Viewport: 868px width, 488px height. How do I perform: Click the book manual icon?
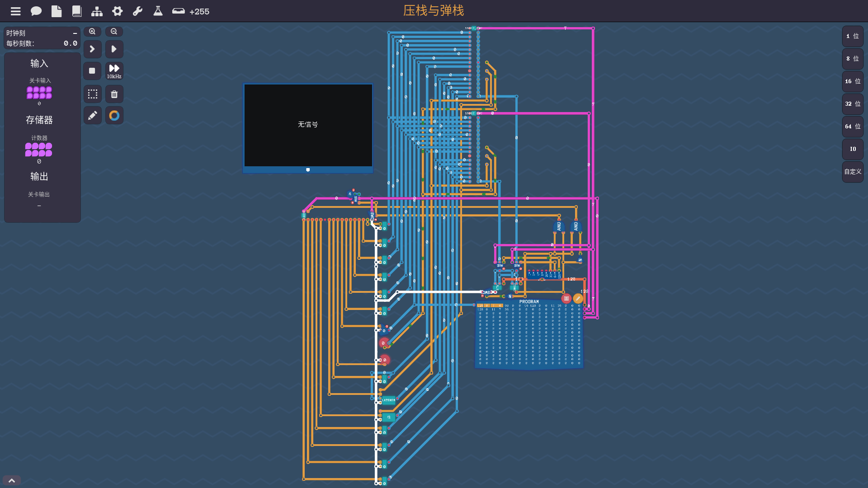77,11
